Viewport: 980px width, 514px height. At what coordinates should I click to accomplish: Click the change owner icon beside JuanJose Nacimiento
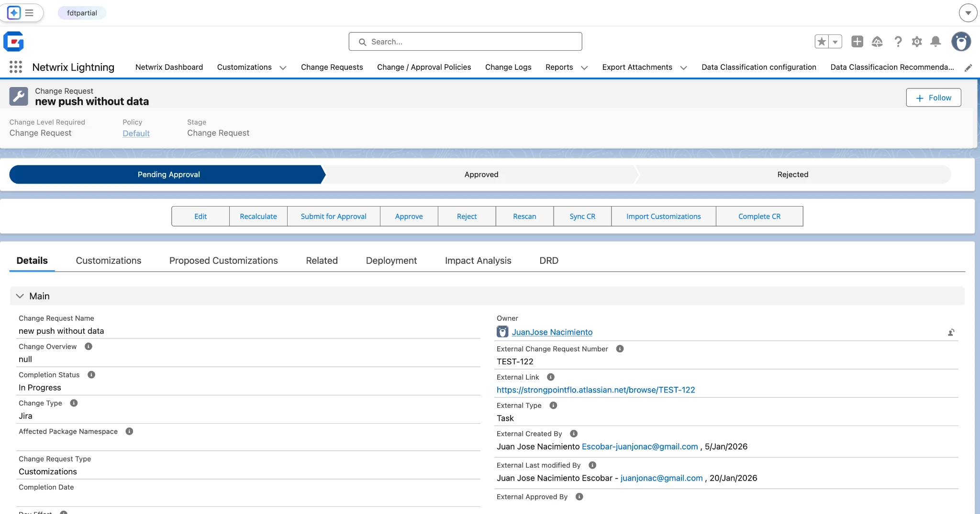pos(951,332)
